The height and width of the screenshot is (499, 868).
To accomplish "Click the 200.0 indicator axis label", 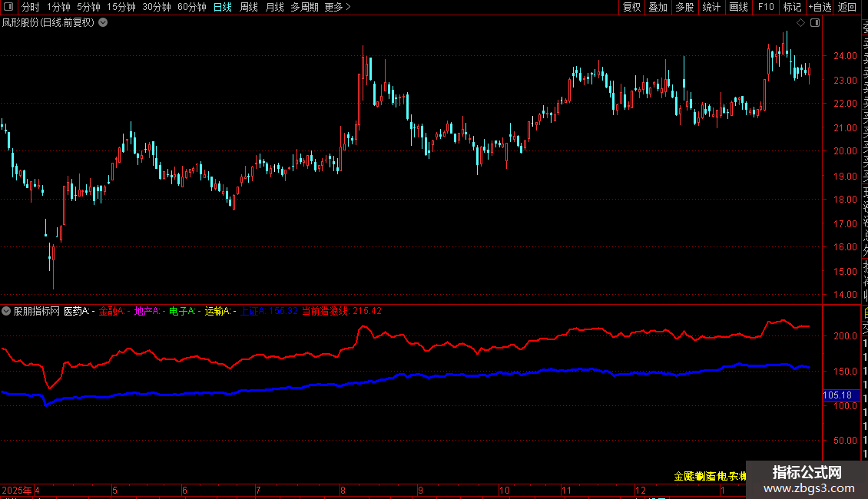I will click(845, 335).
